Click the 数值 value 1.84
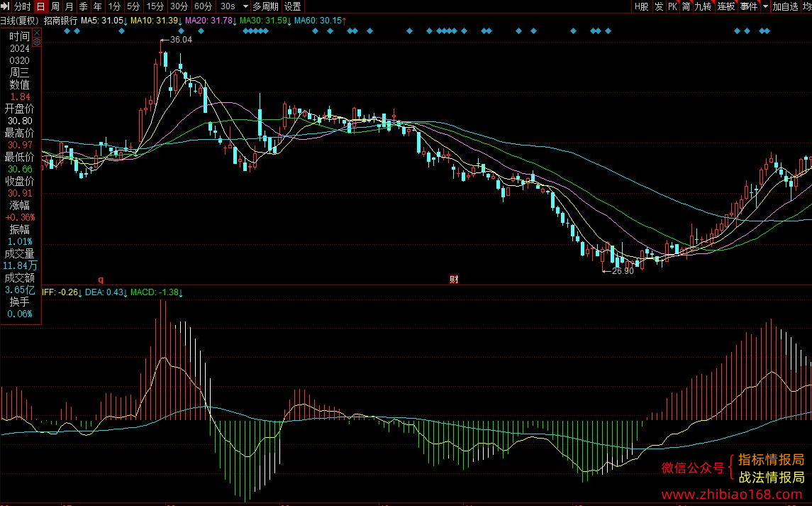Viewport: 812px width, 506px height. [x=20, y=97]
